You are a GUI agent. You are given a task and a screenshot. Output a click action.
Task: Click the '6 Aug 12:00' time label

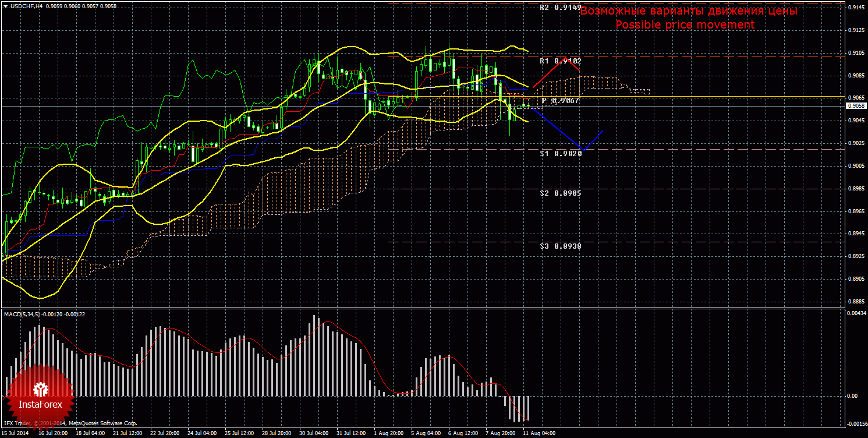coord(464,433)
